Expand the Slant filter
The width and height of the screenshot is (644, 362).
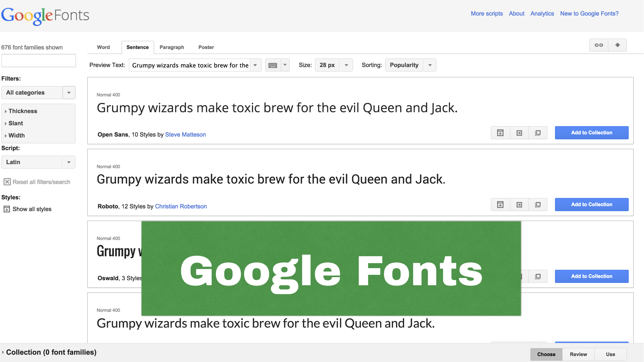15,123
